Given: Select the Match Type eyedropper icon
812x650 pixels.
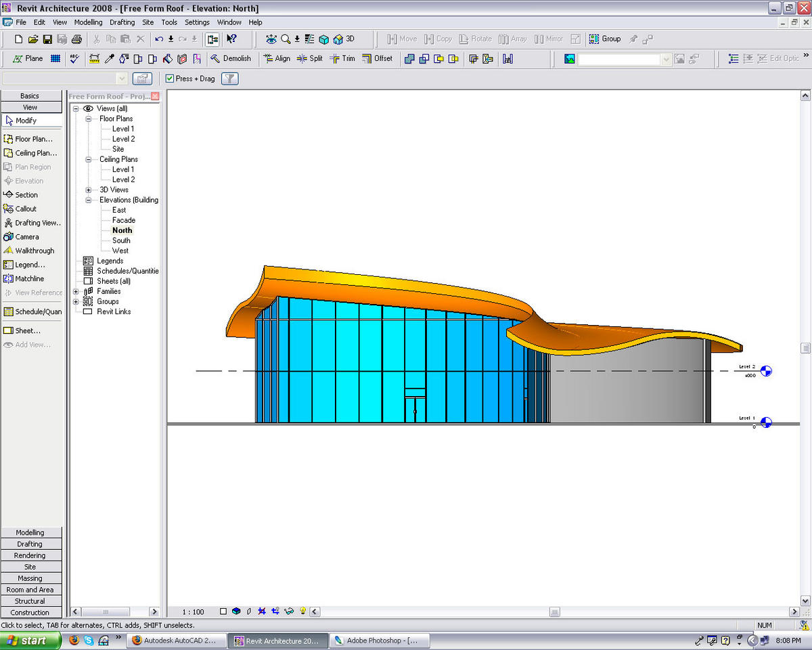Looking at the screenshot, I should click(109, 59).
